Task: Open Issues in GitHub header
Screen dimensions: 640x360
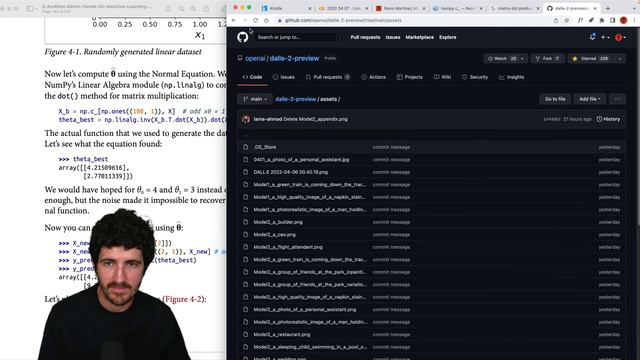Action: (393, 37)
